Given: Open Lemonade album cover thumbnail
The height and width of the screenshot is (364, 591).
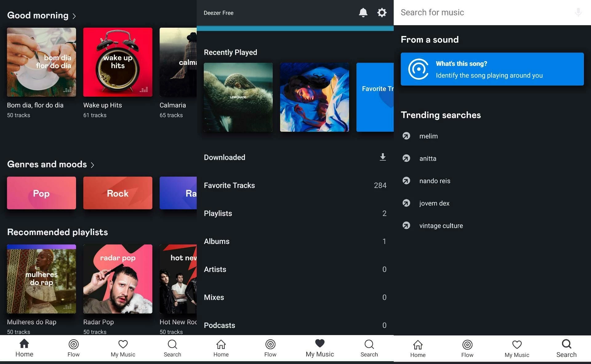Looking at the screenshot, I should pos(238,97).
